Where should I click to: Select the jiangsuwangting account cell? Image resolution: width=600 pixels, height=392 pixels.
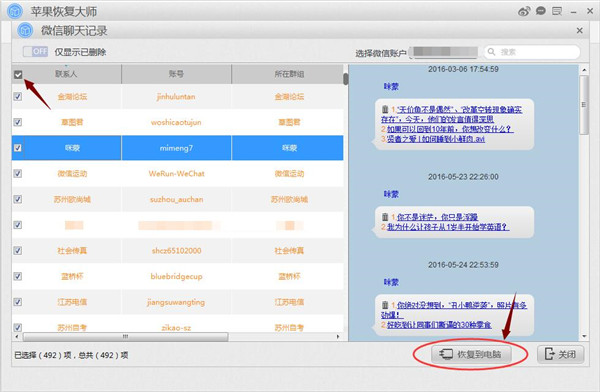pos(176,302)
